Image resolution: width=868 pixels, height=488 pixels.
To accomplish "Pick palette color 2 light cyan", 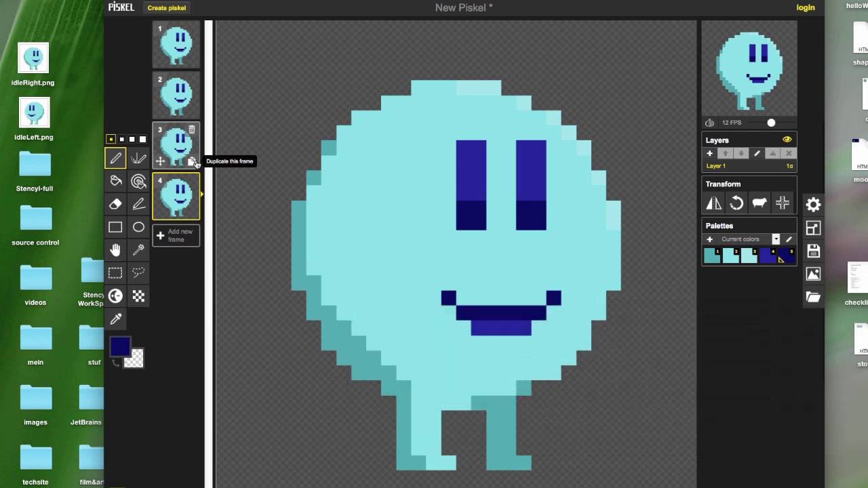I will 730,256.
